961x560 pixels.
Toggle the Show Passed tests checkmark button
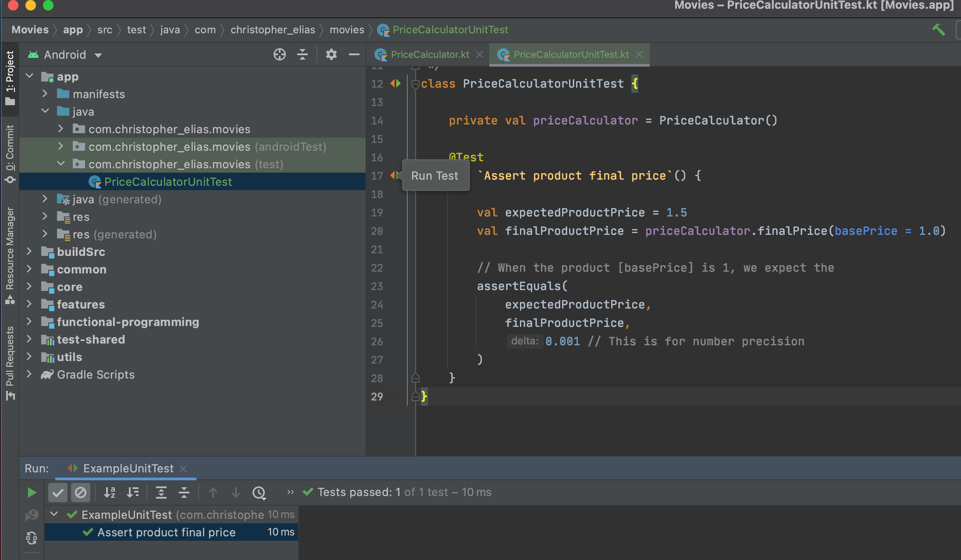(x=57, y=493)
